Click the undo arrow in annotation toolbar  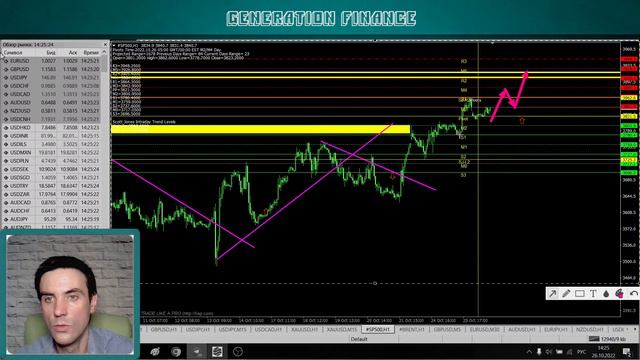[x=633, y=293]
